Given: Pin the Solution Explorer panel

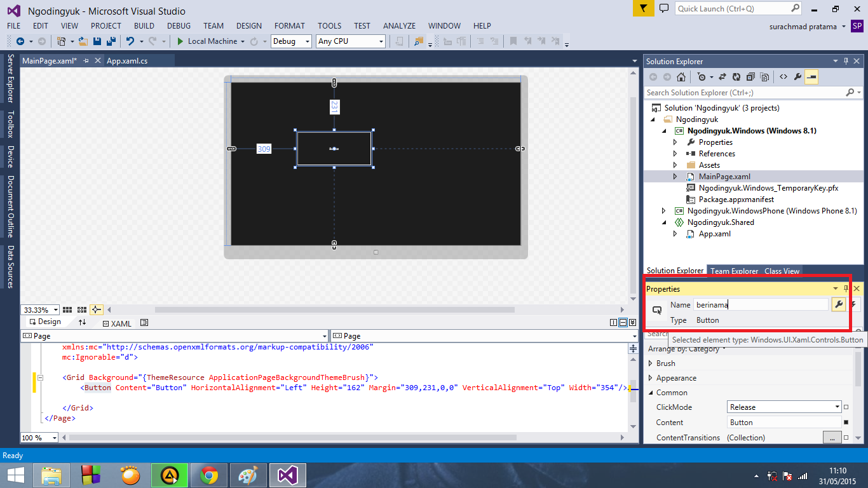Looking at the screenshot, I should click(847, 61).
